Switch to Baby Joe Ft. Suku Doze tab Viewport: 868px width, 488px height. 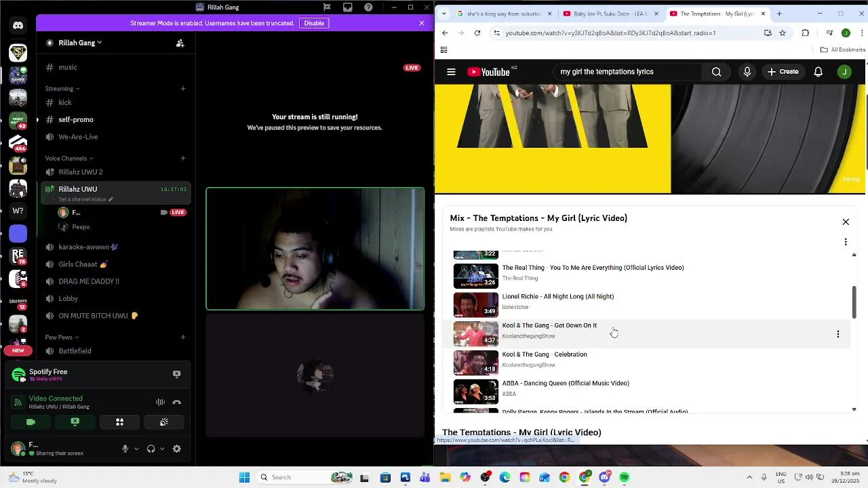[x=611, y=14]
